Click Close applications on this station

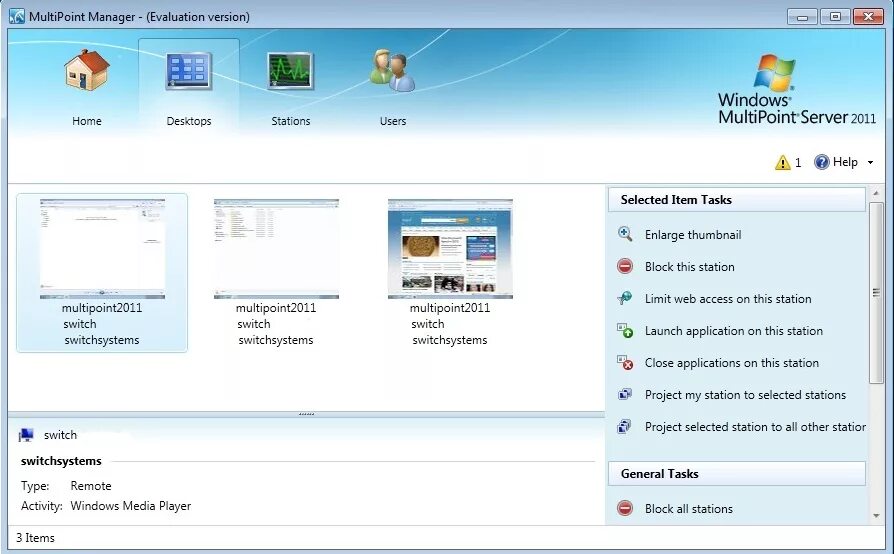(x=732, y=362)
